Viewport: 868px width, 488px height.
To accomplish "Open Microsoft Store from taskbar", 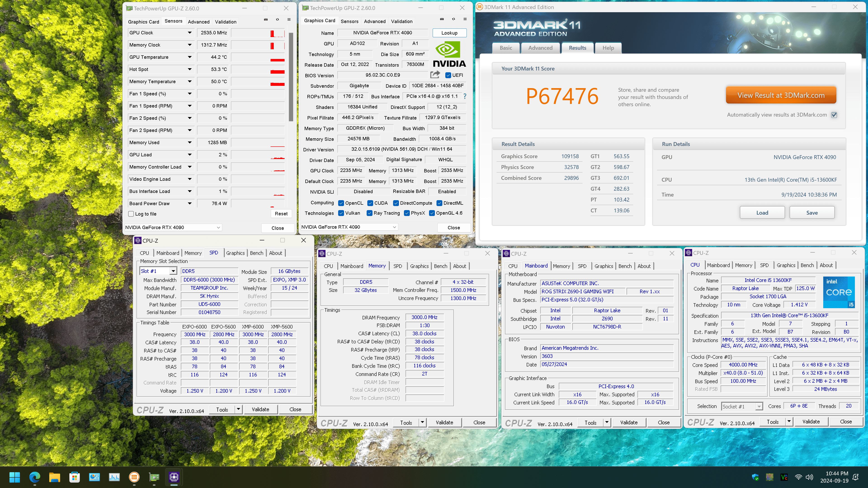I will click(74, 477).
